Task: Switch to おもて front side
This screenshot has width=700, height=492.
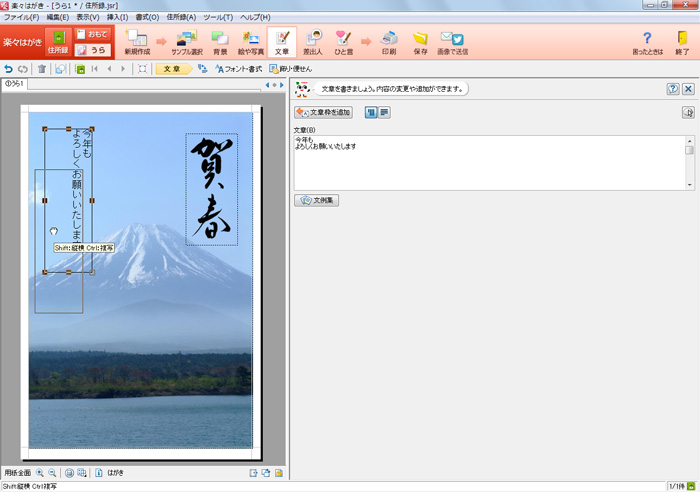Action: pos(92,34)
